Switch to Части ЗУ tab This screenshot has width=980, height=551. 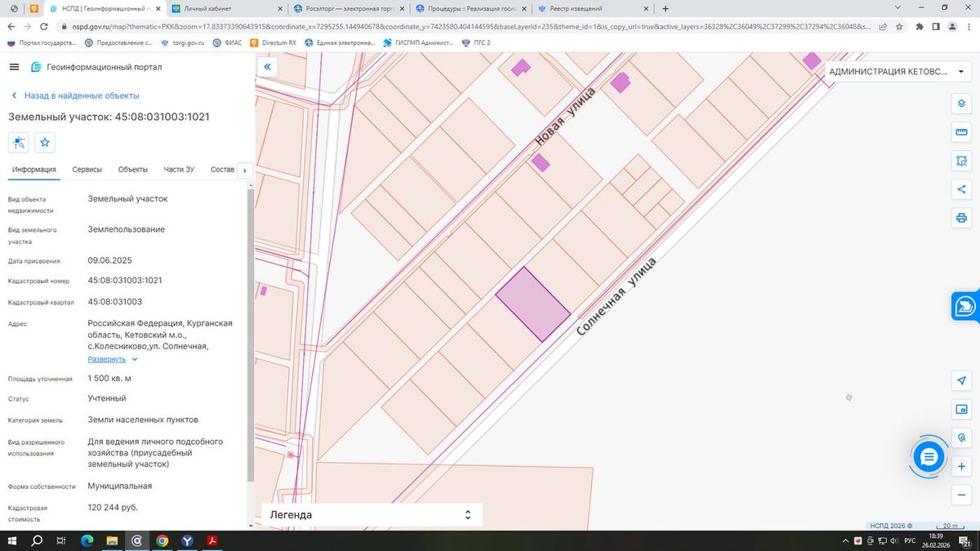(179, 170)
